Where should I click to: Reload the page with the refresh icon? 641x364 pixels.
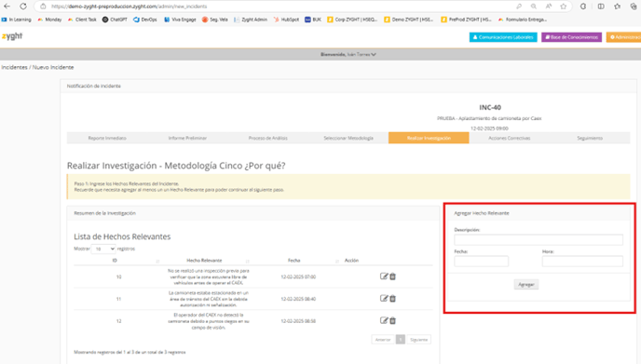(x=23, y=7)
